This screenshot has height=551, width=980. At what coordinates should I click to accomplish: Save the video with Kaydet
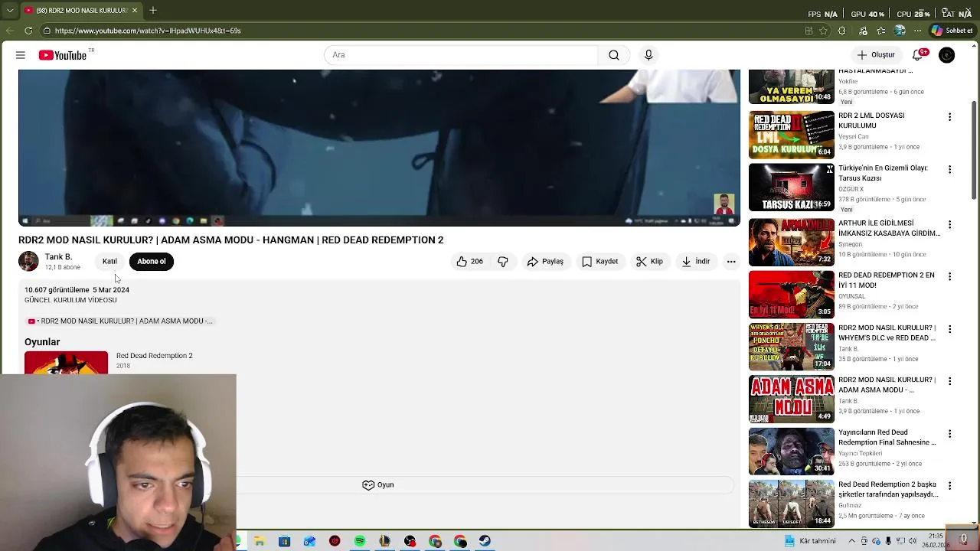pos(599,262)
